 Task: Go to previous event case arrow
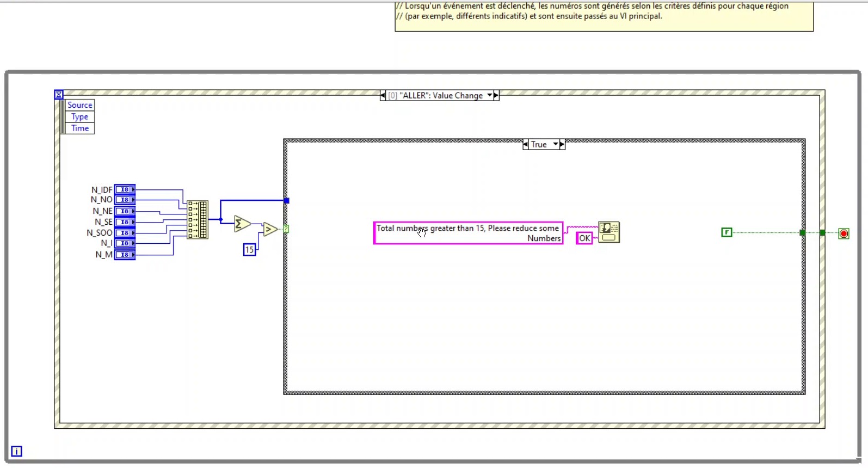click(x=383, y=95)
